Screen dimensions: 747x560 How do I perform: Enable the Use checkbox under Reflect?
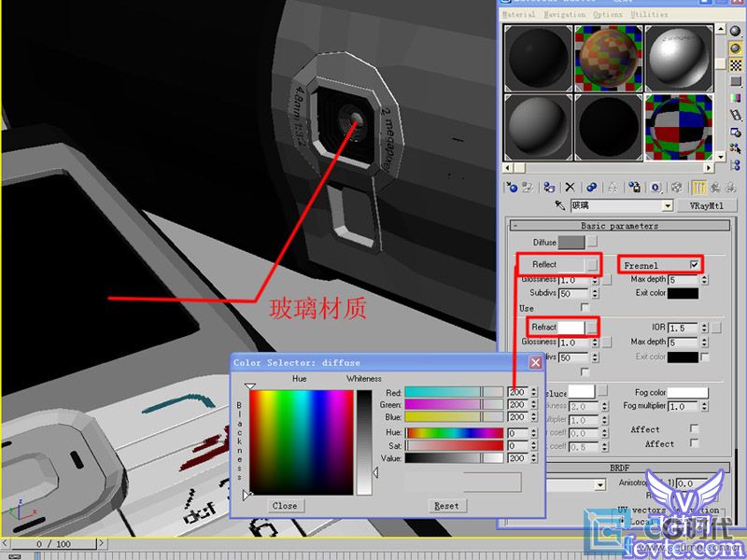[x=585, y=308]
